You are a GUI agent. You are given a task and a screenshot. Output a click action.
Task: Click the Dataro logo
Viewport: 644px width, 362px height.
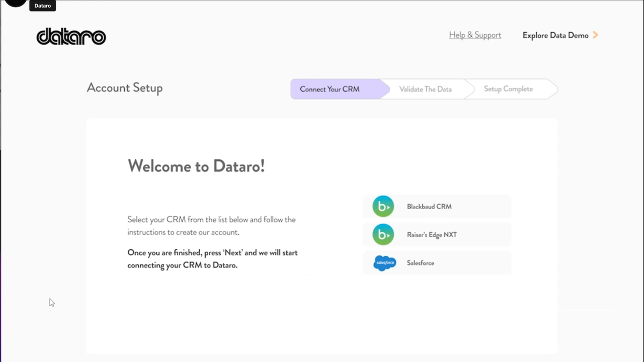pos(71,36)
